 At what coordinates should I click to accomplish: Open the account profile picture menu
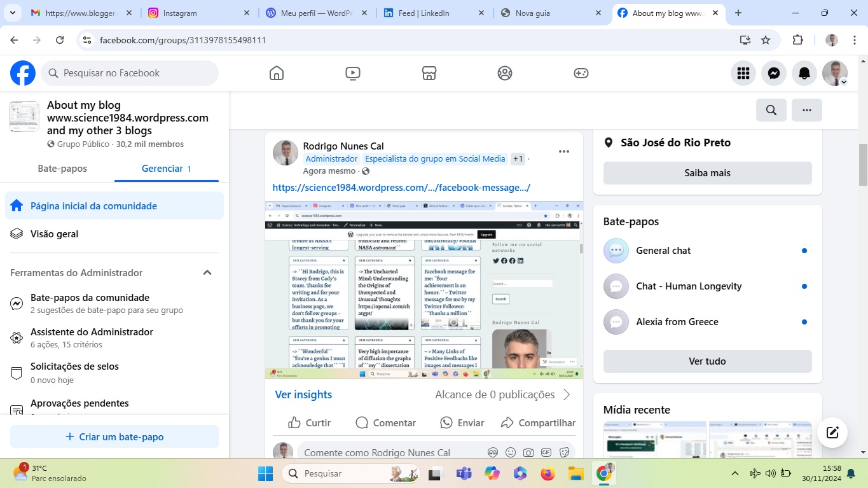pos(835,73)
